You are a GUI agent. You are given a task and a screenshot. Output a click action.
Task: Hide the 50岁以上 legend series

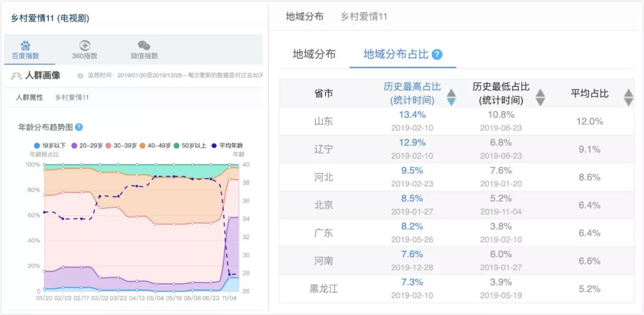193,145
